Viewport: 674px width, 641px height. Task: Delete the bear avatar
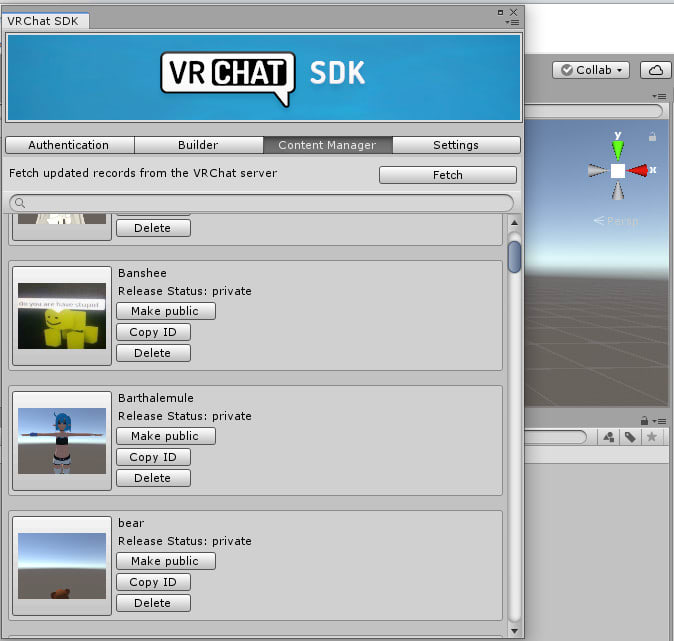click(x=153, y=603)
